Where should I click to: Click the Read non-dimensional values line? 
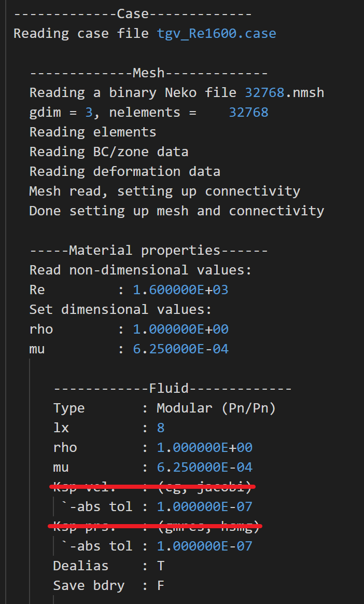141,270
